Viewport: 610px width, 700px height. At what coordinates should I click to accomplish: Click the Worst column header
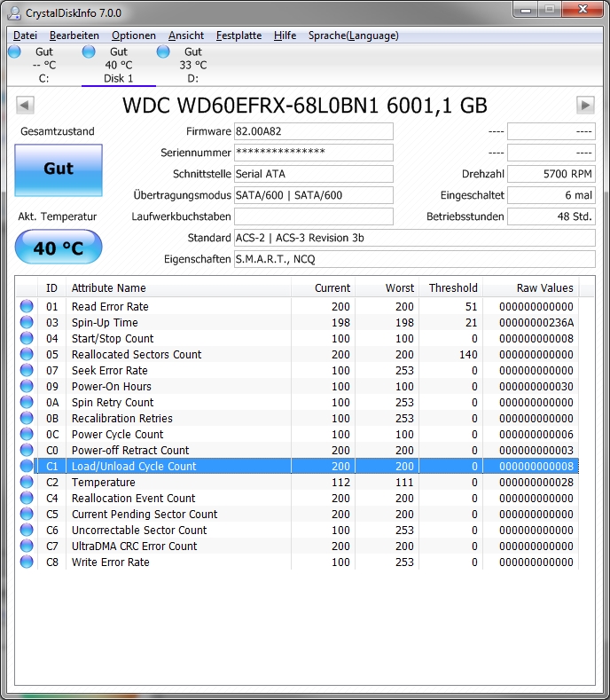[387, 288]
